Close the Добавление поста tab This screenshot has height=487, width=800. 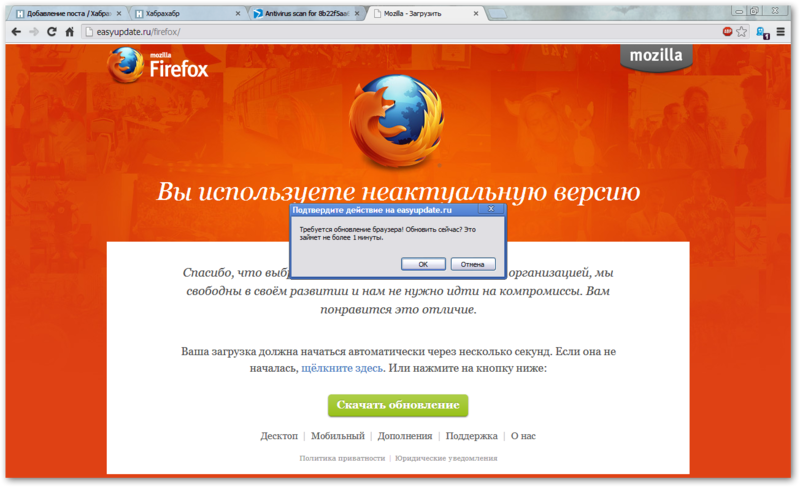tap(119, 14)
